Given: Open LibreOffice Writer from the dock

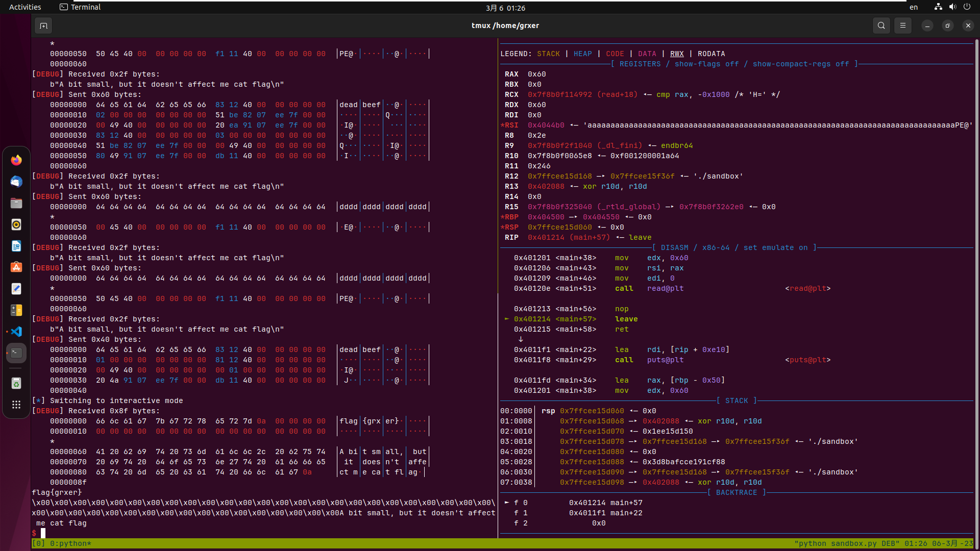Looking at the screenshot, I should tap(16, 246).
